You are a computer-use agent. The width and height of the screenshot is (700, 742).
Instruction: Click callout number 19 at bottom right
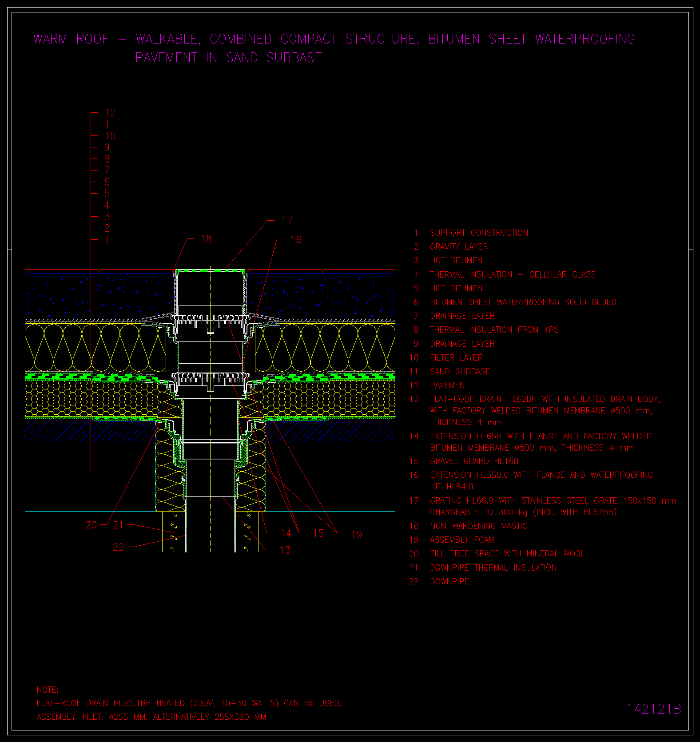357,534
